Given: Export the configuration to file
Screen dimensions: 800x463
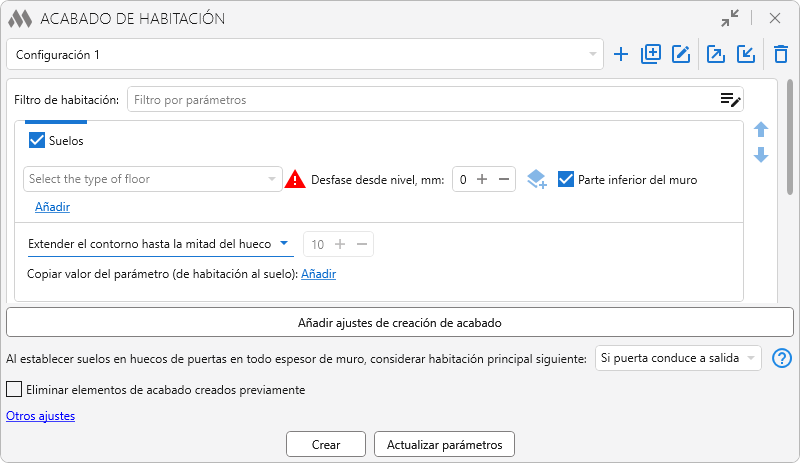Looking at the screenshot, I should (x=716, y=55).
